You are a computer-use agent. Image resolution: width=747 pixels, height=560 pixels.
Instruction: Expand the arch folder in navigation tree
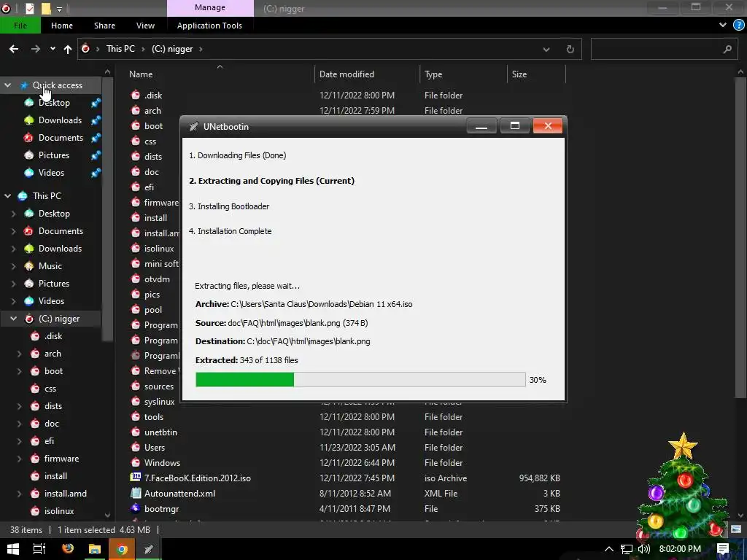click(20, 354)
